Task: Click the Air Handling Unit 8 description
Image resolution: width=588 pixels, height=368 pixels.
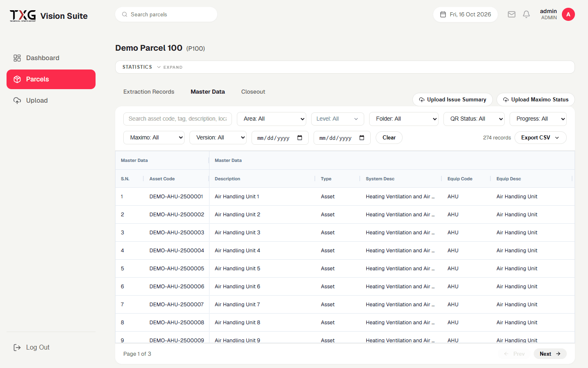Action: [237, 323]
